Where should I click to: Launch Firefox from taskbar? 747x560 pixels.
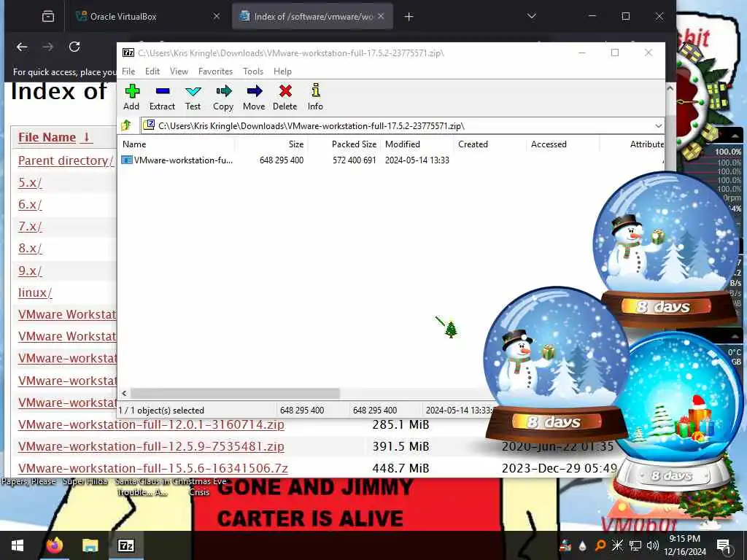(54, 545)
